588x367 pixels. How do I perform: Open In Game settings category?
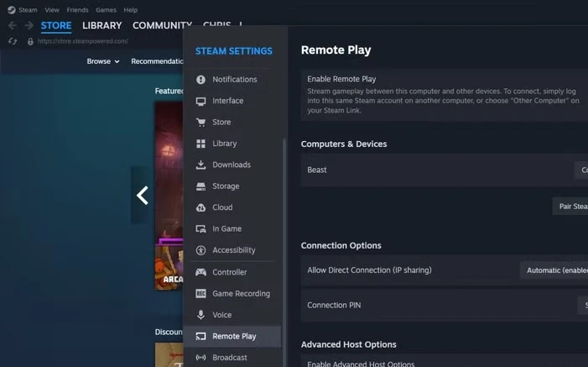234,228
